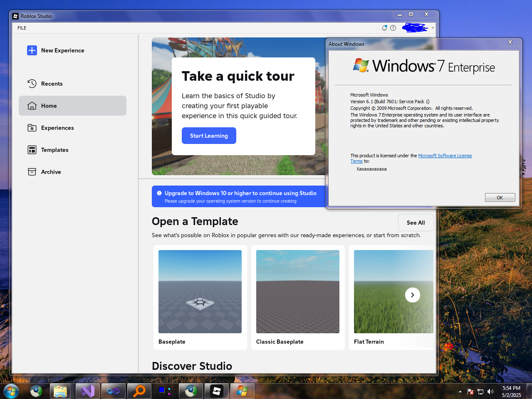Click the help question mark icon
Viewport: 532px width, 399px height.
[x=393, y=28]
